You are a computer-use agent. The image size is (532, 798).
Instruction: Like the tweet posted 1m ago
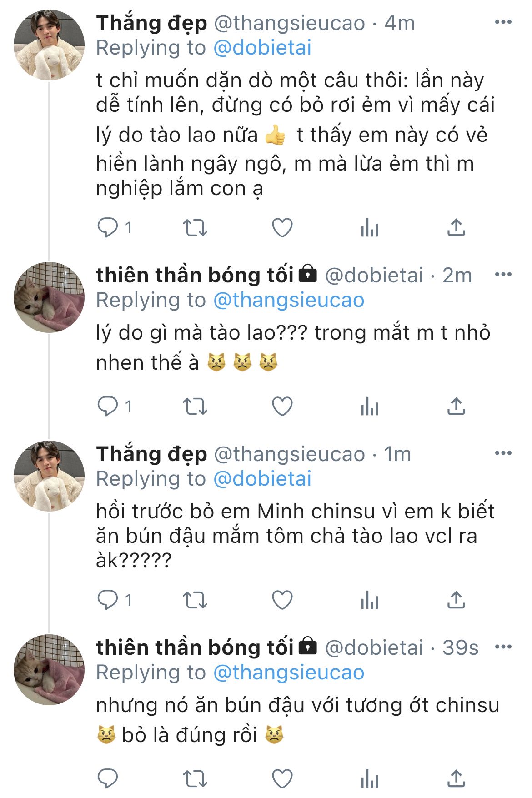click(x=282, y=600)
